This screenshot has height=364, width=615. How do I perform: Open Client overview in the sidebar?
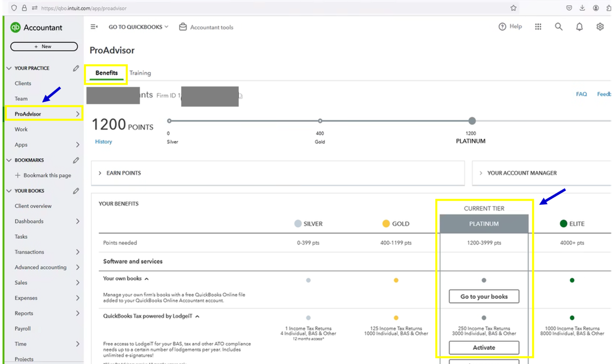[33, 206]
